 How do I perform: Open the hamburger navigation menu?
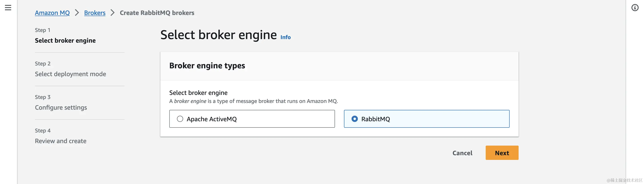coord(8,8)
